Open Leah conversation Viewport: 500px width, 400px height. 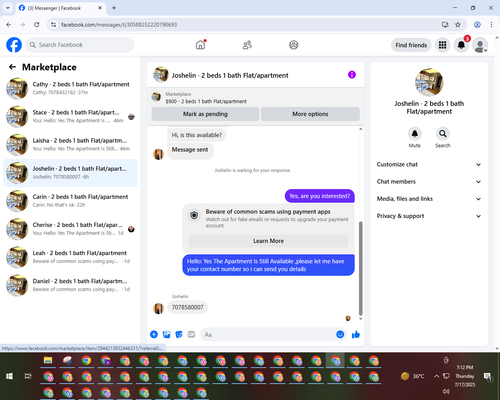click(x=70, y=257)
